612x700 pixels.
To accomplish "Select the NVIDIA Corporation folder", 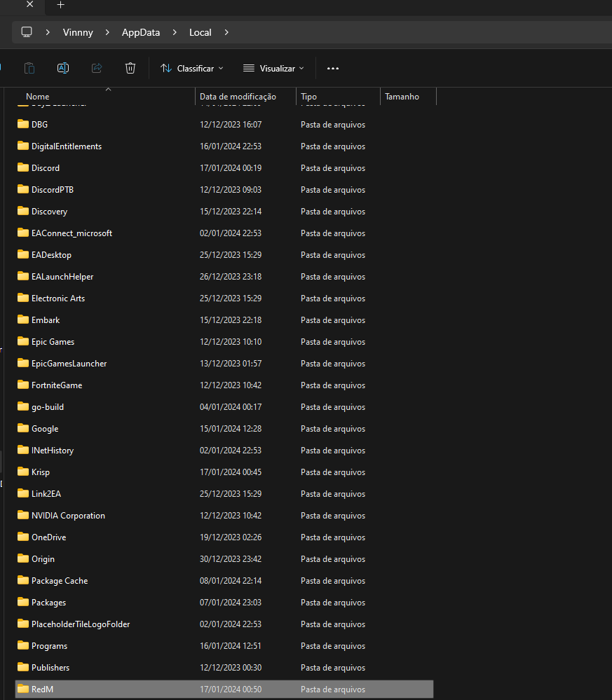I will click(68, 516).
